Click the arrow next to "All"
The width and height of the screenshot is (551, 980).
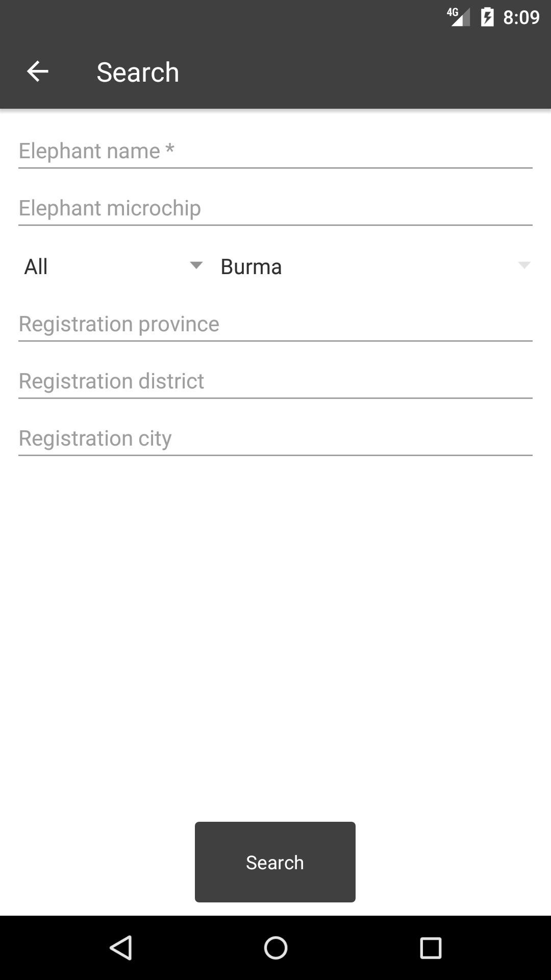tap(196, 265)
